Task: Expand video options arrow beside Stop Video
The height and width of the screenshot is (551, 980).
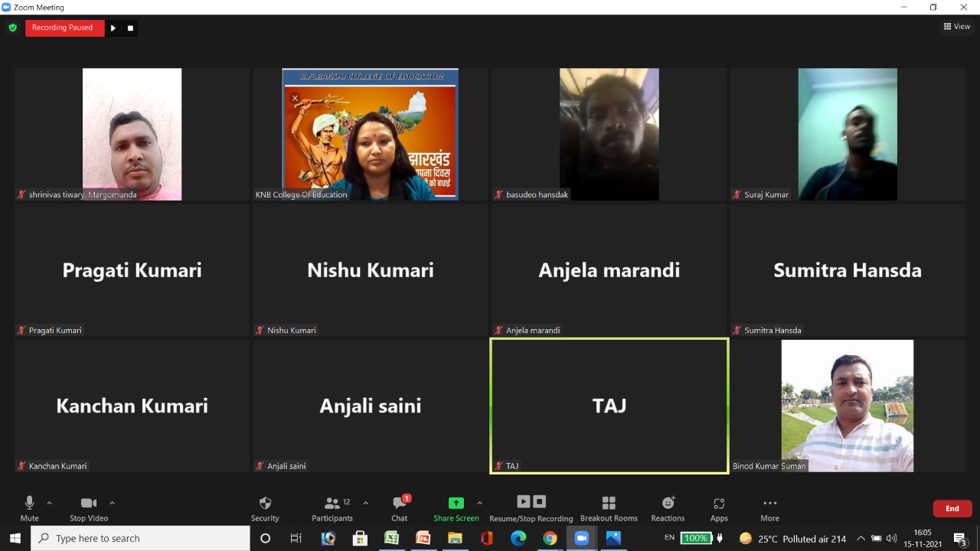Action: point(112,503)
